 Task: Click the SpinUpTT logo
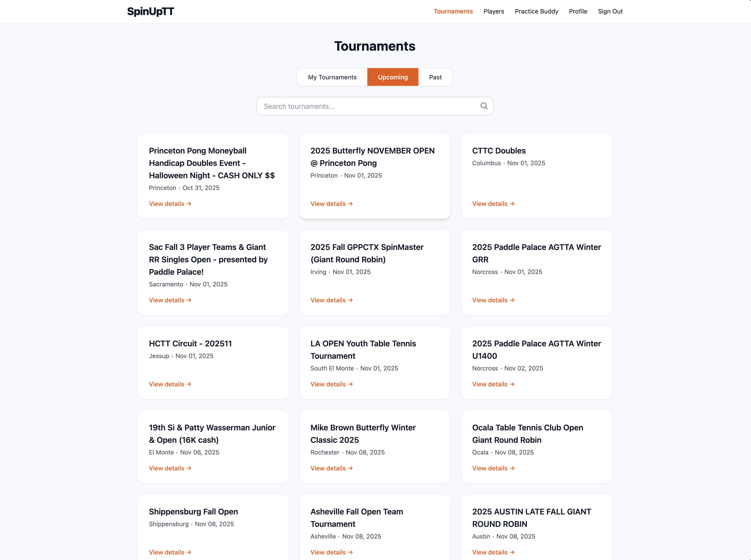pyautogui.click(x=150, y=12)
